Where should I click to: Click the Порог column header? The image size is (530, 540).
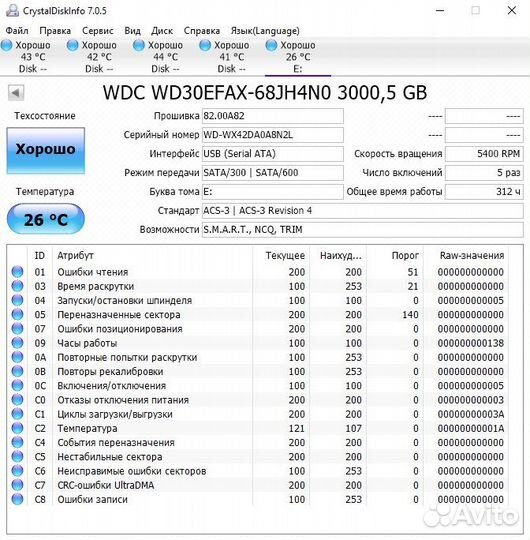point(395,256)
